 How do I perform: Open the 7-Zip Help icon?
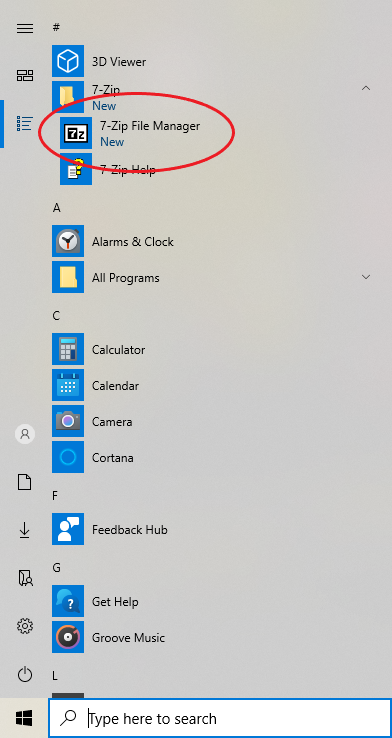click(x=76, y=169)
